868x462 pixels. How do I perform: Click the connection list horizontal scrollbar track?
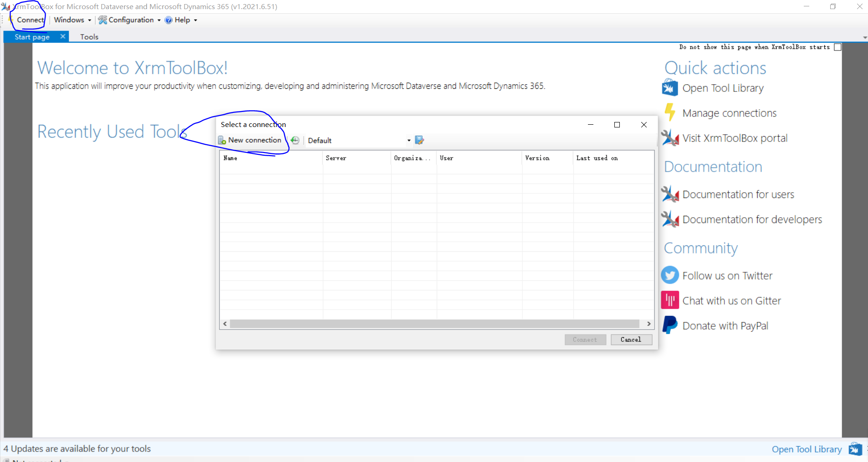(x=435, y=324)
